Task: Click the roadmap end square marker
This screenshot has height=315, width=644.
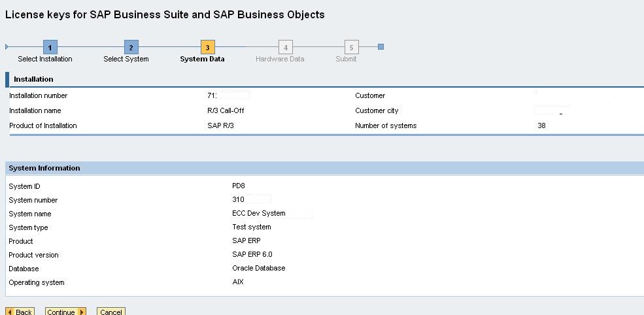Action: coord(381,47)
